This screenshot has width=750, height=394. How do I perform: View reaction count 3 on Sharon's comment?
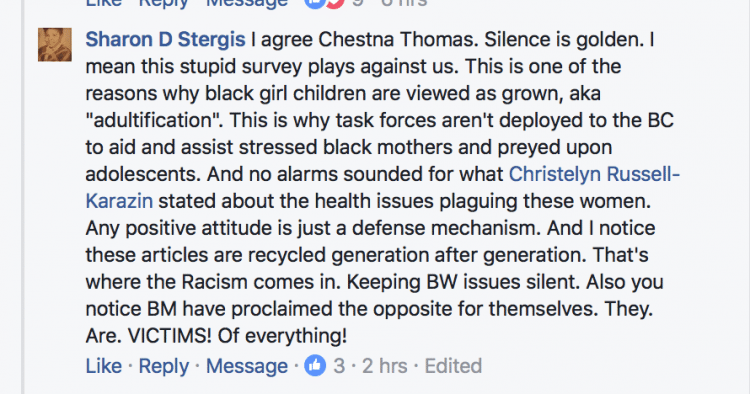pyautogui.click(x=339, y=366)
